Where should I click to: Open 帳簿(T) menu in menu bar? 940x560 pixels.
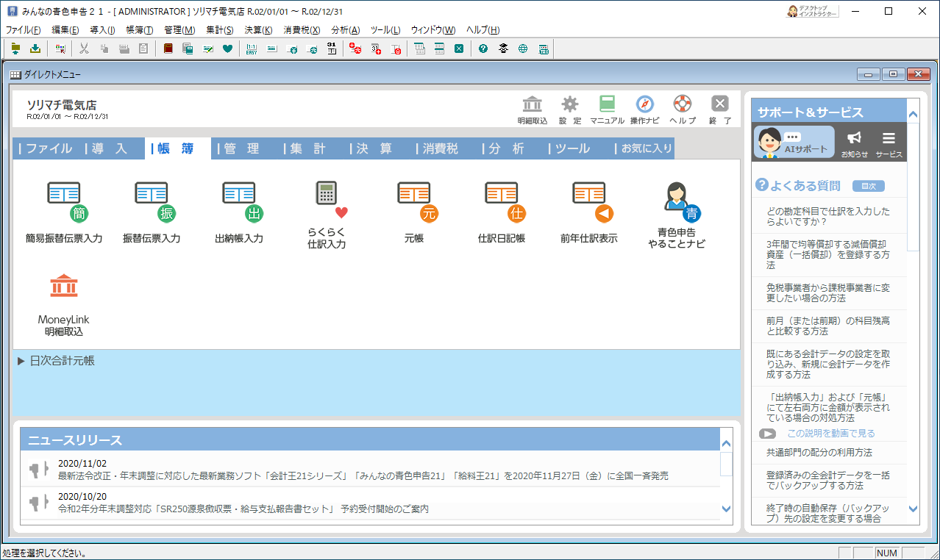[140, 30]
